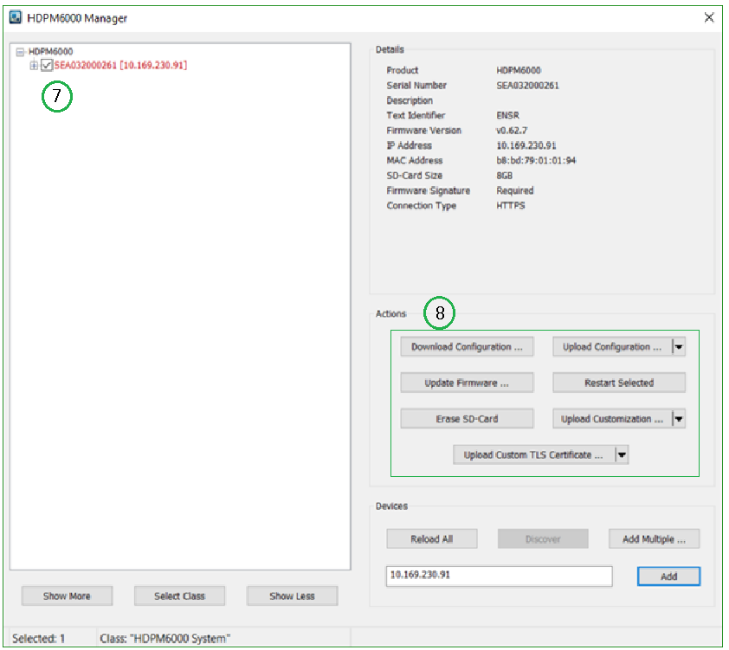Click the HDPM6000 Manager app icon in title bar

[15, 18]
